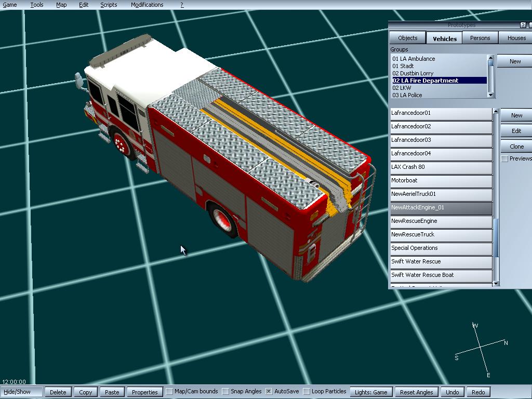The width and height of the screenshot is (532, 399).
Task: Open the Tools menu
Action: tap(37, 5)
